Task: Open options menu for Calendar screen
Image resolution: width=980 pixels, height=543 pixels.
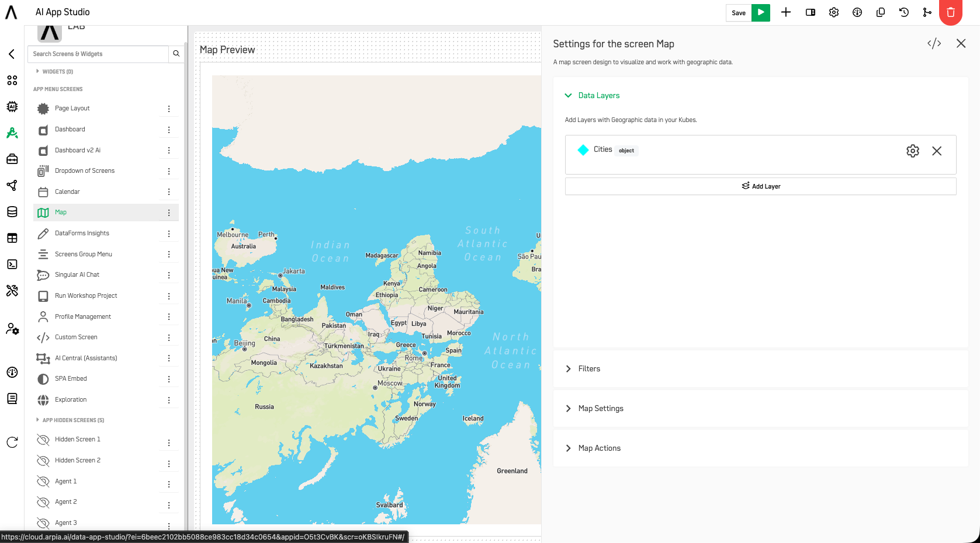Action: pos(169,192)
